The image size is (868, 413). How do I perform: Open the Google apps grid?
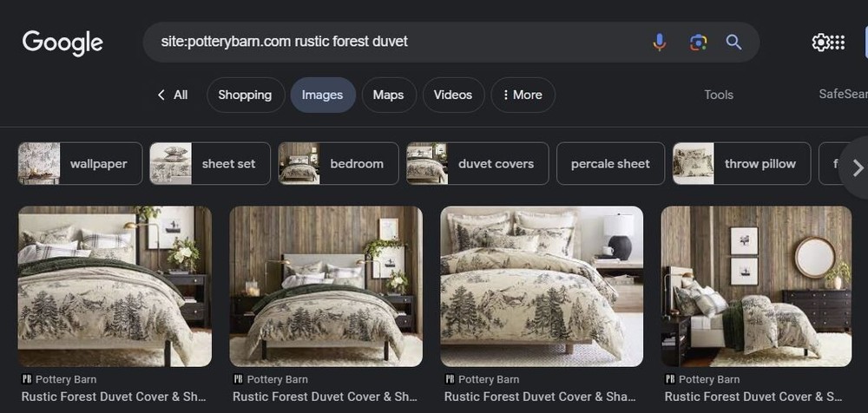click(x=838, y=42)
